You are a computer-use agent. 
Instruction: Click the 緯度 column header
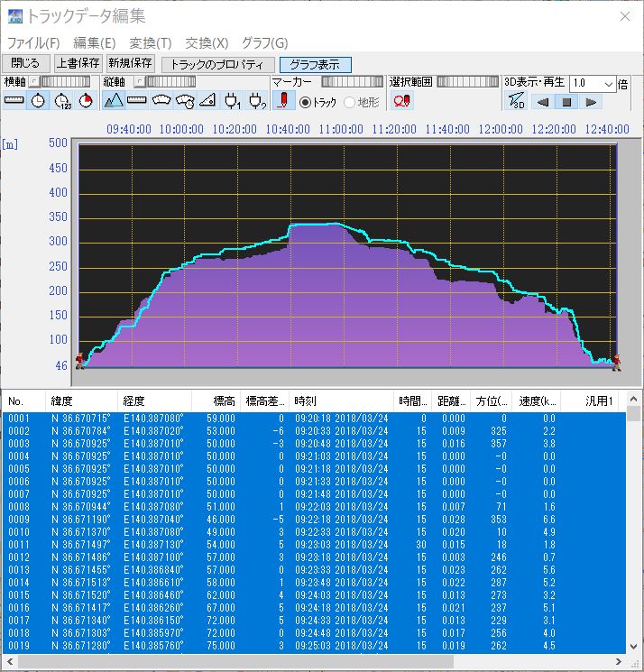click(81, 401)
